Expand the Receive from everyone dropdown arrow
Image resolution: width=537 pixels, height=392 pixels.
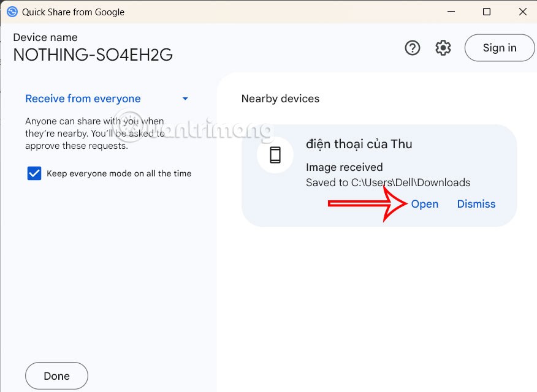point(185,99)
